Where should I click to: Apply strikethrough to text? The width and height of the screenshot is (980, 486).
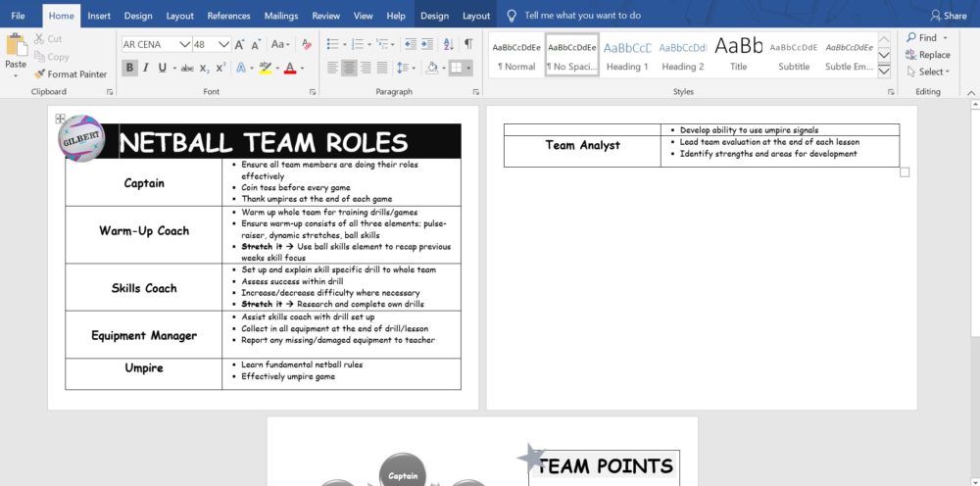[x=187, y=68]
